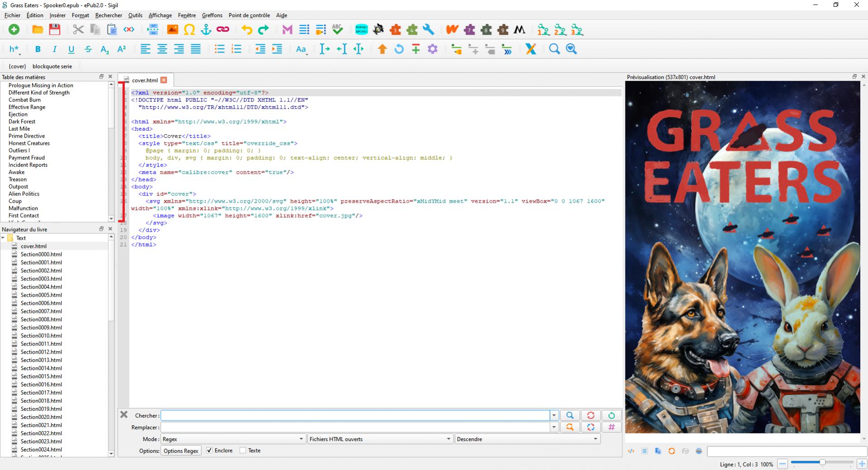The height and width of the screenshot is (470, 868).
Task: Open Dark Forest in table of contents
Action: 22,122
